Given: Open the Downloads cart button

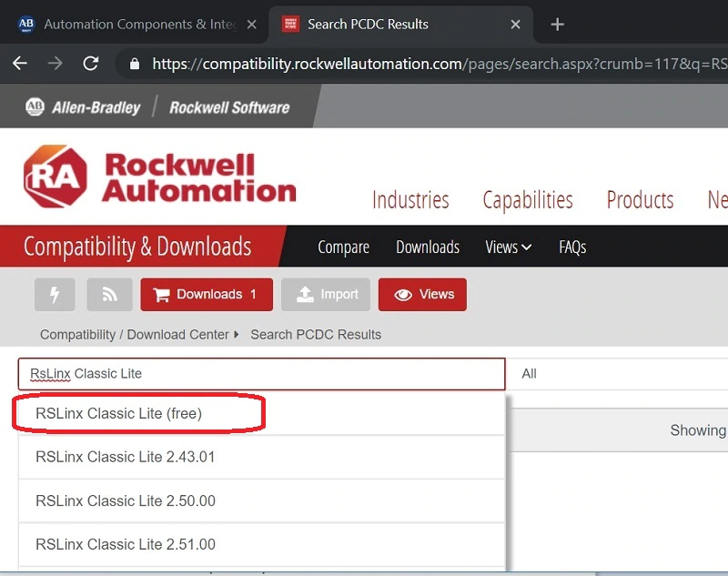Looking at the screenshot, I should click(x=207, y=294).
